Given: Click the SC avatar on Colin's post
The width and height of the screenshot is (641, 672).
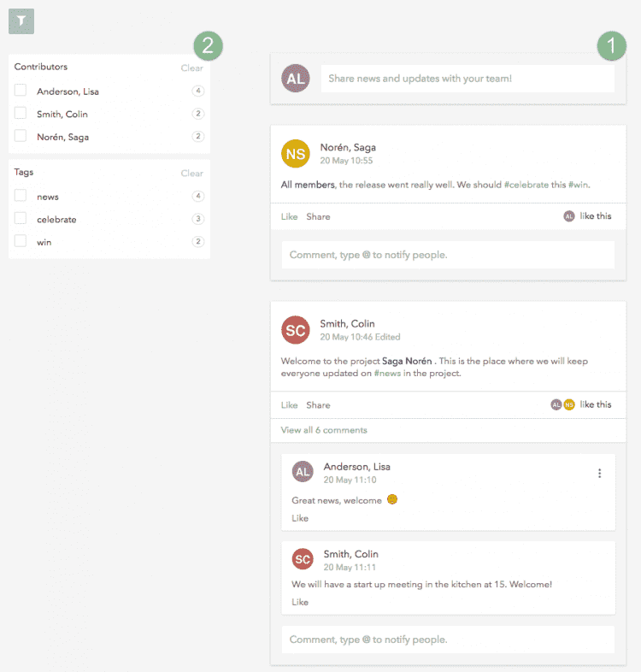Looking at the screenshot, I should [296, 330].
